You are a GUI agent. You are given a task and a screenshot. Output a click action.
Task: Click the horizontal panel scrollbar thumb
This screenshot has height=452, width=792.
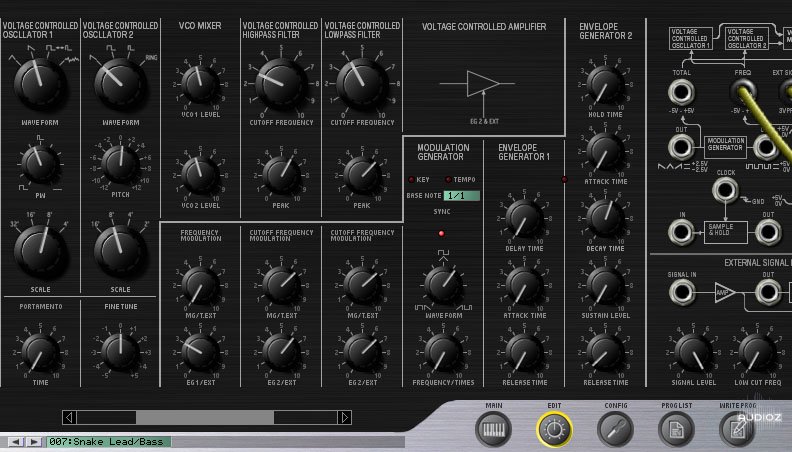coord(205,417)
